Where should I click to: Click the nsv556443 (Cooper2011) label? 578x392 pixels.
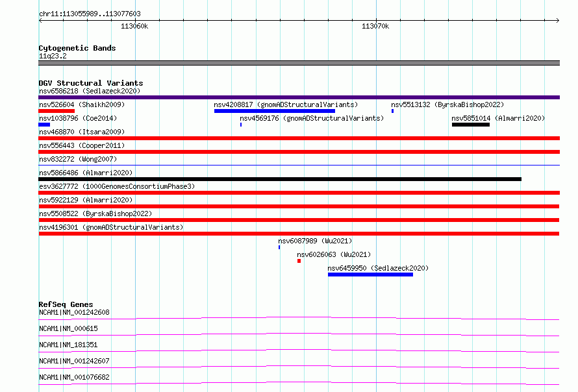click(82, 145)
